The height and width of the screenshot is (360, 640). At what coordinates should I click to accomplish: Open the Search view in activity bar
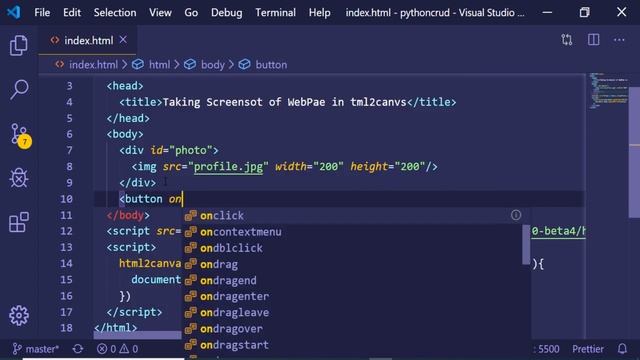tap(19, 89)
